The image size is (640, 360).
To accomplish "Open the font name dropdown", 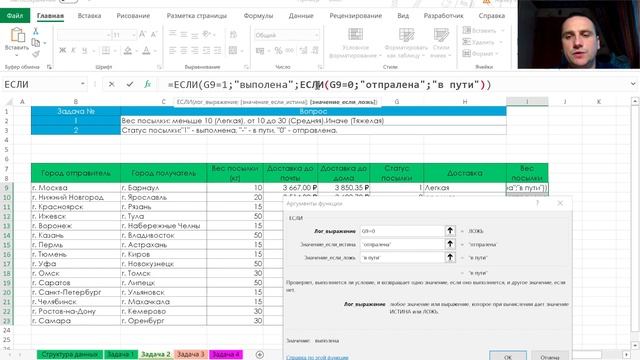I will 108,36.
